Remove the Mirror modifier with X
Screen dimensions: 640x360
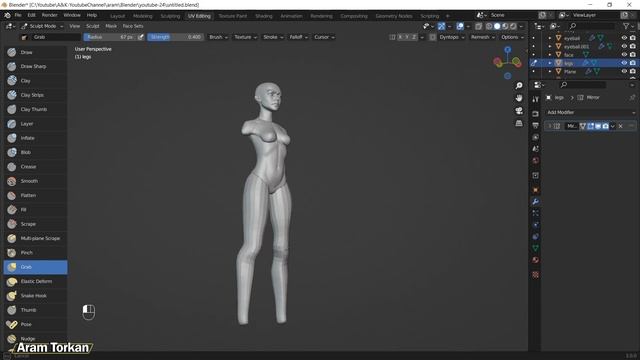[620, 126]
